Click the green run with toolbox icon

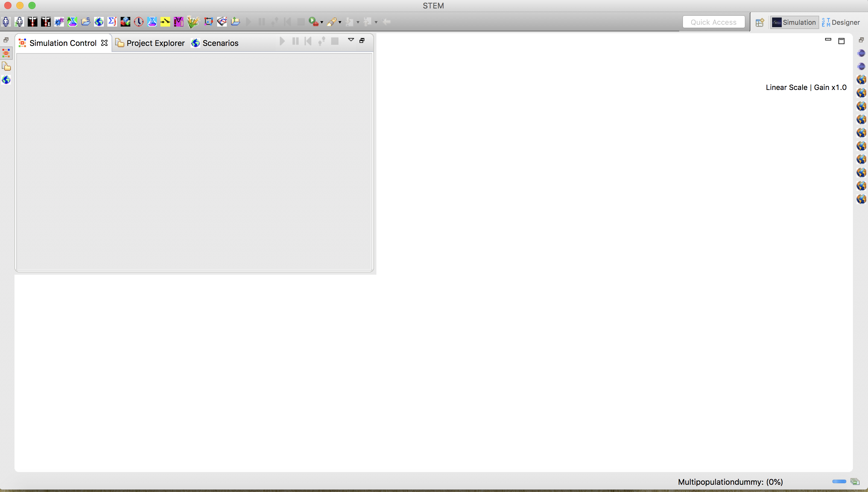point(314,22)
